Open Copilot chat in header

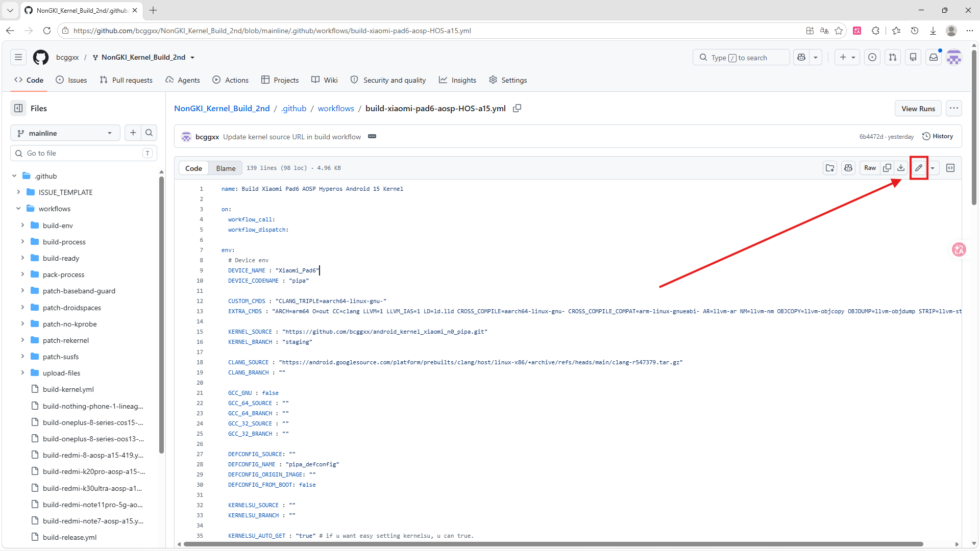802,57
